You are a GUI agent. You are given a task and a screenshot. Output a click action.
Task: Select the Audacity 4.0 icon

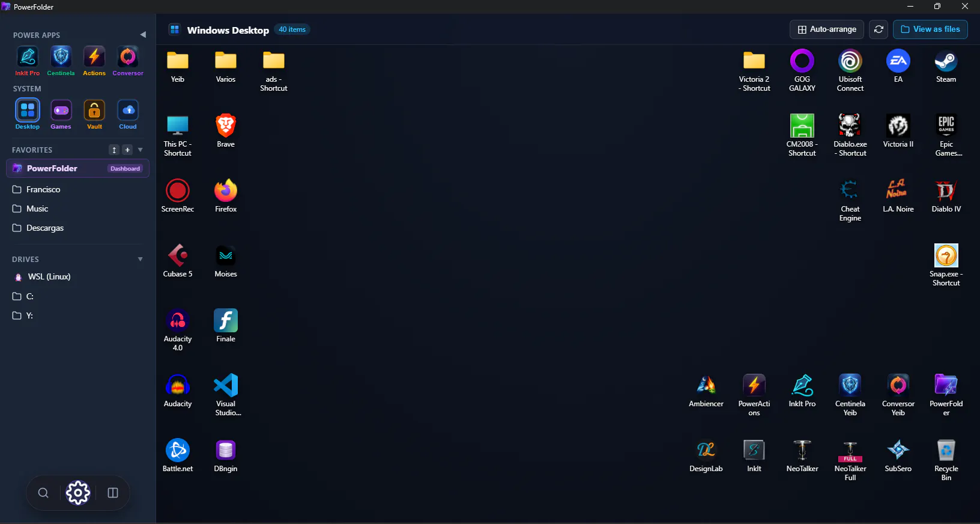click(x=178, y=330)
